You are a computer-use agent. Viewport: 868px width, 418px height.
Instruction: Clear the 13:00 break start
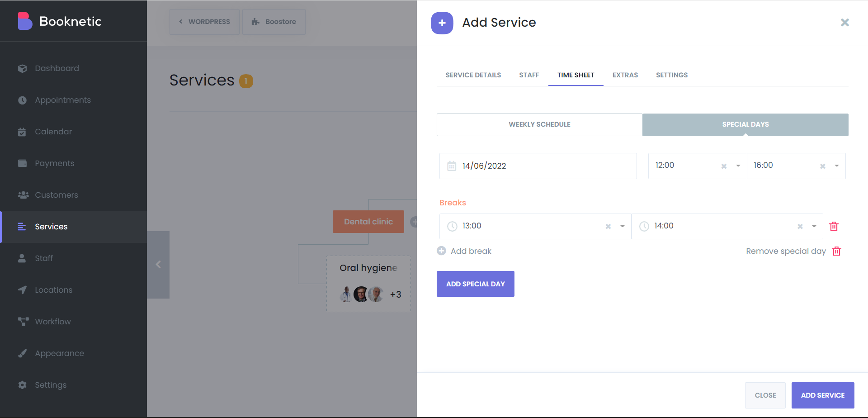coord(608,226)
